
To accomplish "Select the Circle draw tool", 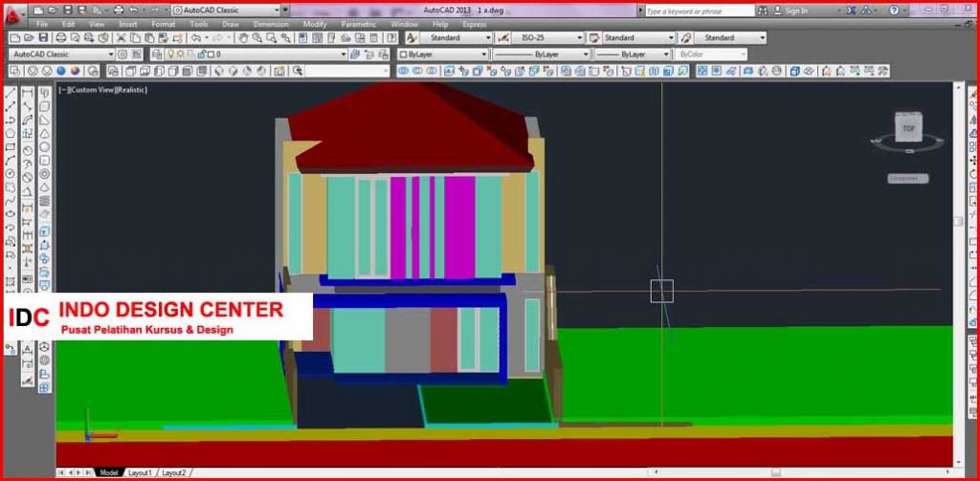I will pos(10,174).
